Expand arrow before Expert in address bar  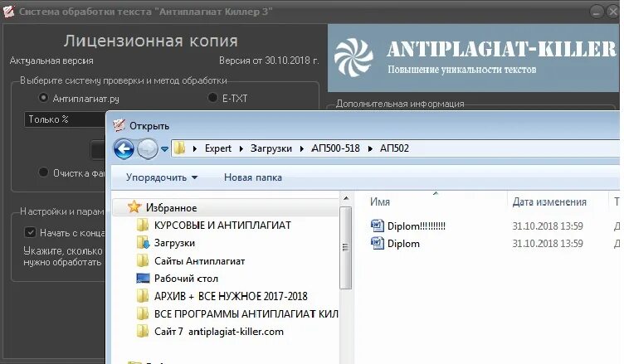(x=195, y=148)
